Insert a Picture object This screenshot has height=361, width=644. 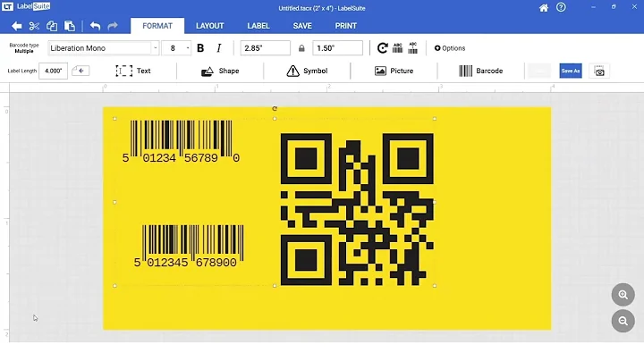pyautogui.click(x=394, y=71)
